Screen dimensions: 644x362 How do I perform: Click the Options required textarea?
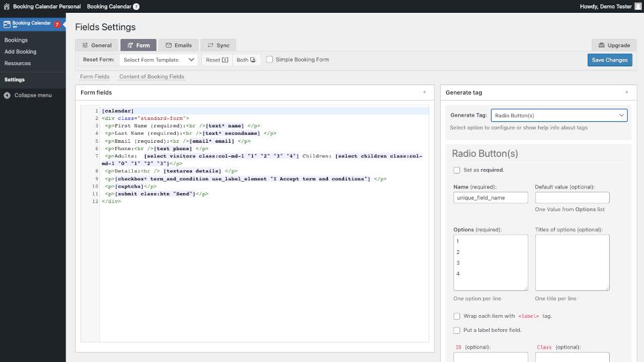(x=490, y=263)
